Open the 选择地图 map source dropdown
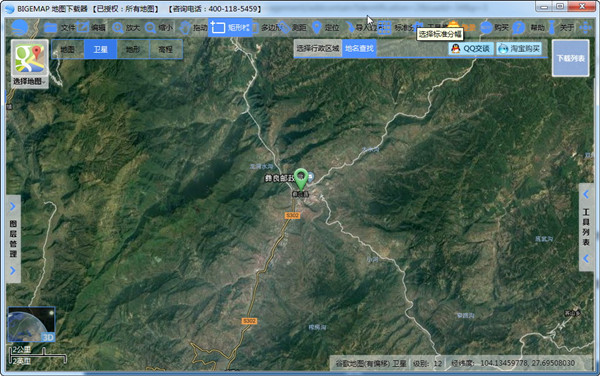This screenshot has width=600, height=376. point(29,64)
